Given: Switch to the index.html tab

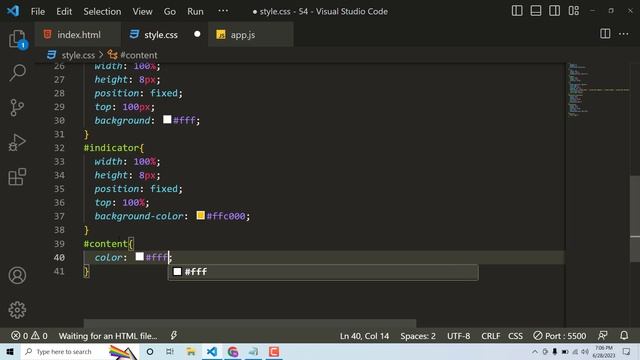Looking at the screenshot, I should 78,35.
